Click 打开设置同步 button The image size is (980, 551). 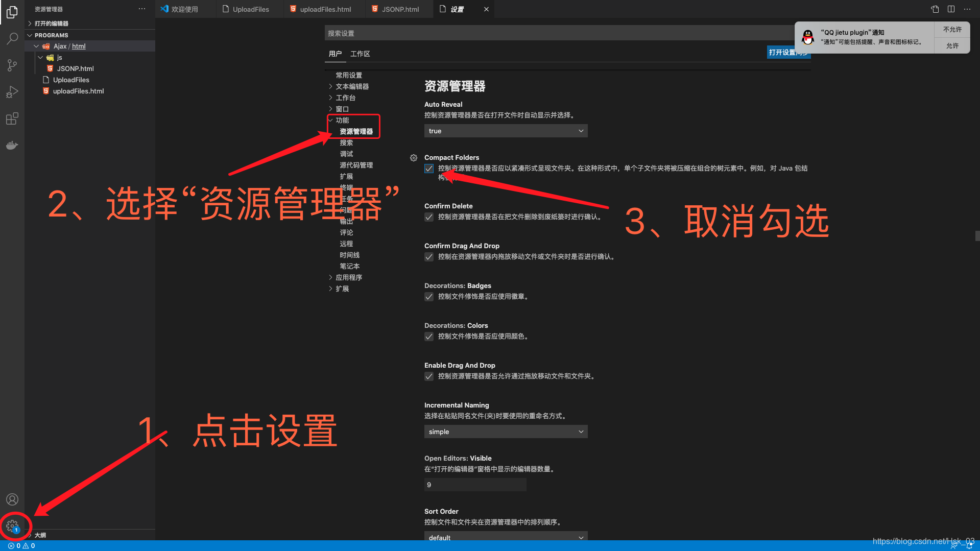[x=788, y=53]
